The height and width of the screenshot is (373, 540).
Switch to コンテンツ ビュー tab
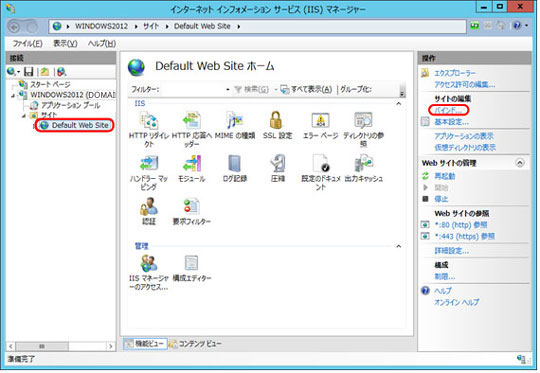point(196,344)
